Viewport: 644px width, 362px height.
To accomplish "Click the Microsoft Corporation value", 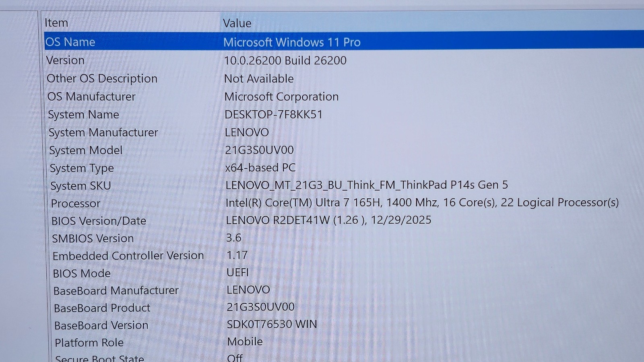I will point(281,97).
